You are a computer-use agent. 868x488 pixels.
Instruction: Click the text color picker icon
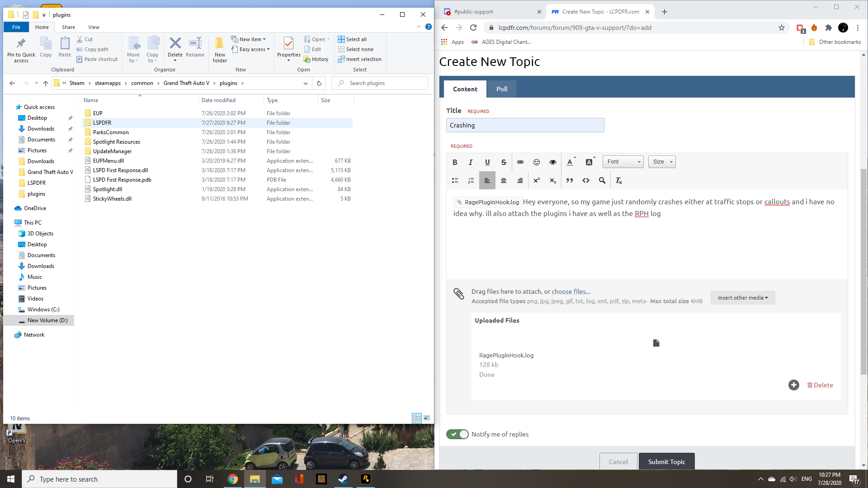(x=570, y=162)
